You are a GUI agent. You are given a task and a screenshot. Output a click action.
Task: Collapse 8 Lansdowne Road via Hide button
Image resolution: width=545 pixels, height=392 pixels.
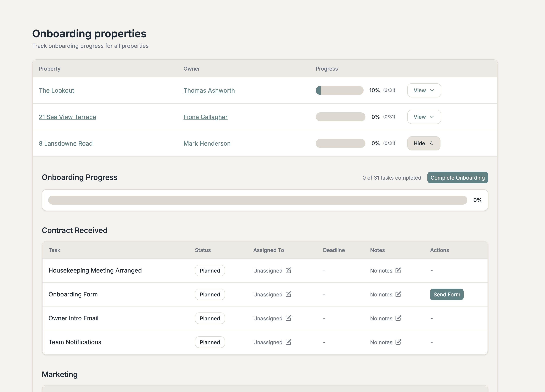(423, 143)
